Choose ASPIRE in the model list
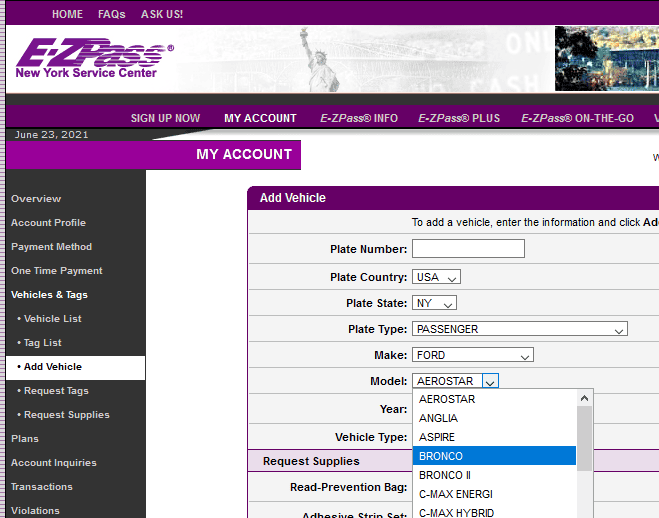Image resolution: width=659 pixels, height=518 pixels. [x=495, y=437]
